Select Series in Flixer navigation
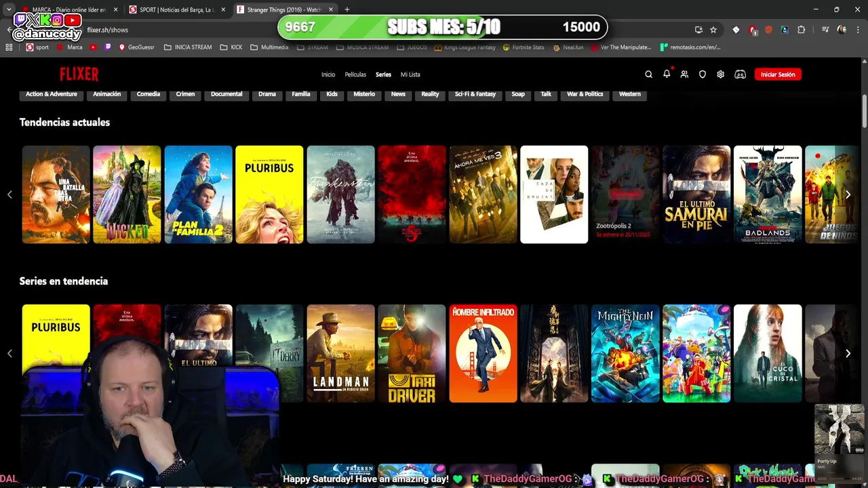This screenshot has width=868, height=488. point(383,75)
